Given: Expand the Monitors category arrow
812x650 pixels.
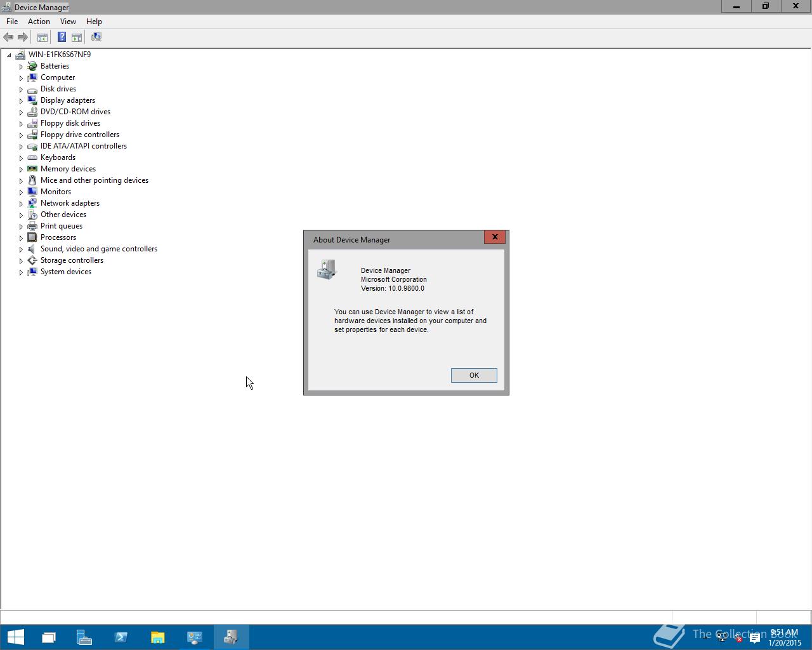Looking at the screenshot, I should coord(21,192).
